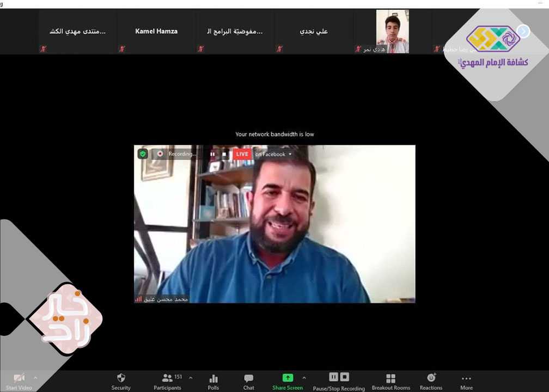549x392 pixels.
Task: Pause recording using the top indicator
Action: [212, 154]
